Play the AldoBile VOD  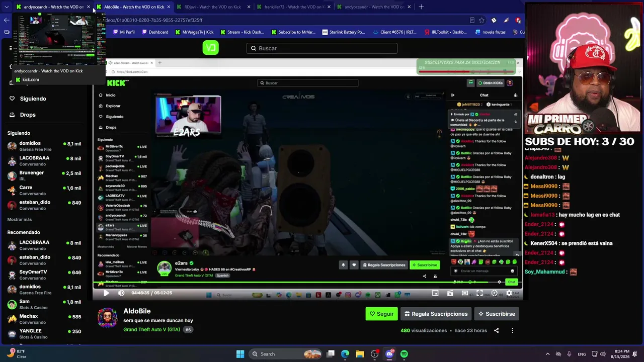(106, 293)
